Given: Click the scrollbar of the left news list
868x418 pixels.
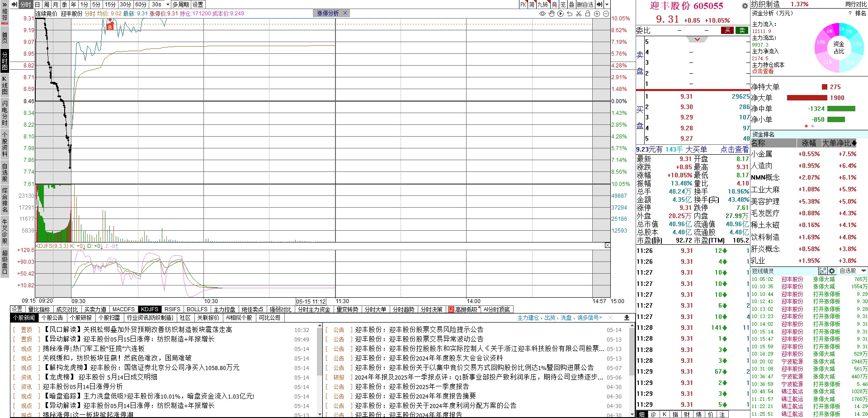Looking at the screenshot, I should click(x=321, y=370).
